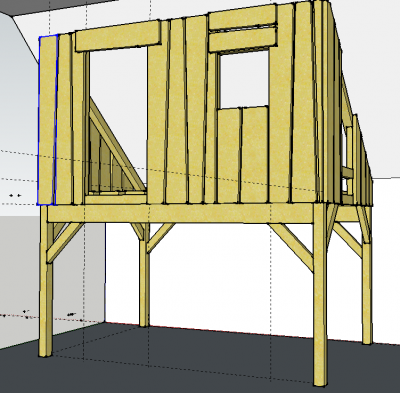Select the rear middle support leg post

pyautogui.click(x=144, y=275)
